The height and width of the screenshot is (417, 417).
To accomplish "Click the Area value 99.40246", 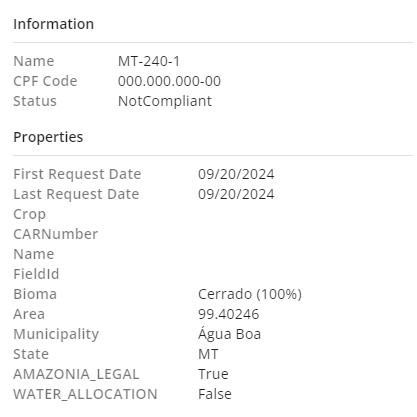I will click(x=229, y=314).
